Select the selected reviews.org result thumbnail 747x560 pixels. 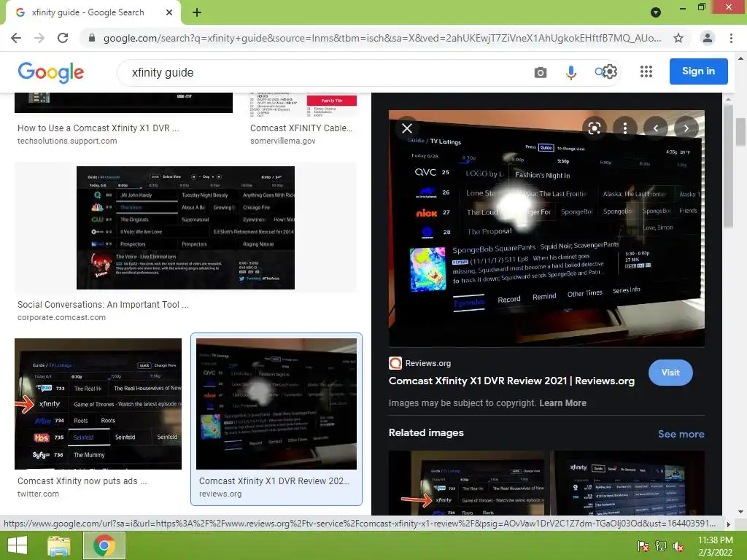[276, 404]
